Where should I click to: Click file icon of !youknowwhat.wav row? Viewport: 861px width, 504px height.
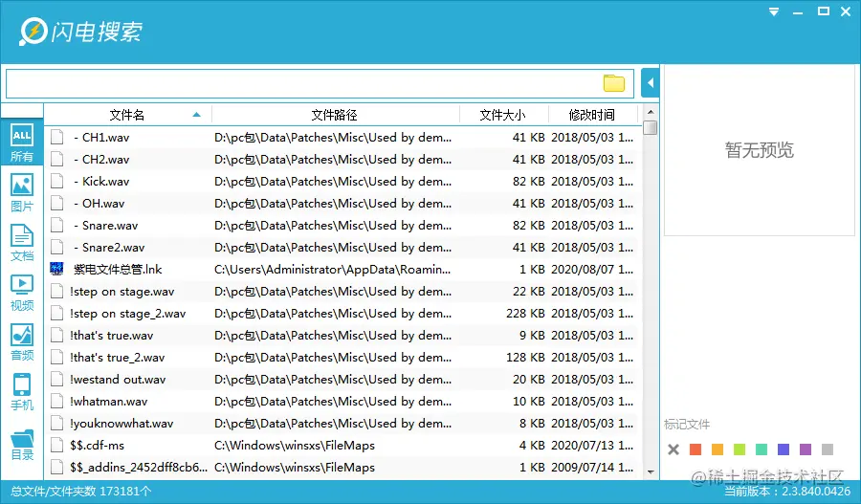pyautogui.click(x=57, y=424)
